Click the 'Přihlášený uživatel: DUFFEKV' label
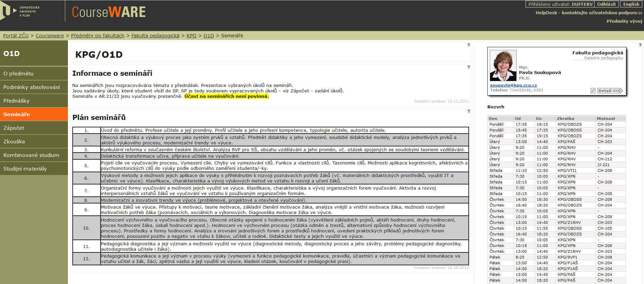The height and width of the screenshot is (284, 644). (560, 4)
